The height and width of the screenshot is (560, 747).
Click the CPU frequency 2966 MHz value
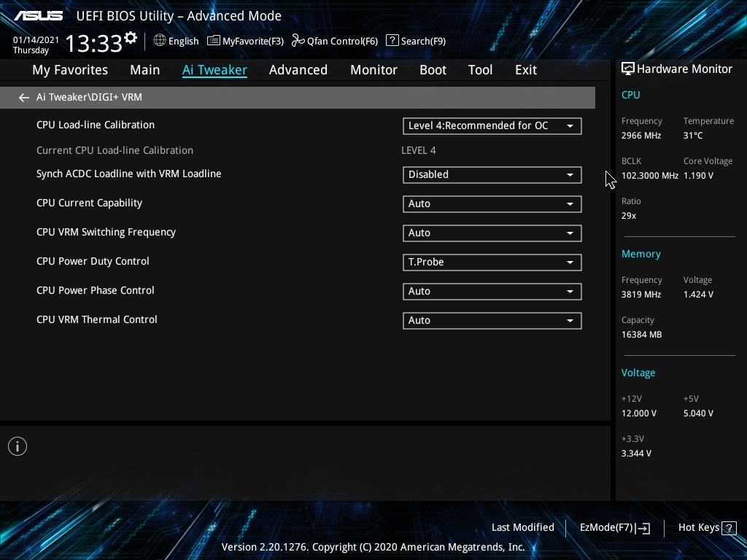coord(640,136)
